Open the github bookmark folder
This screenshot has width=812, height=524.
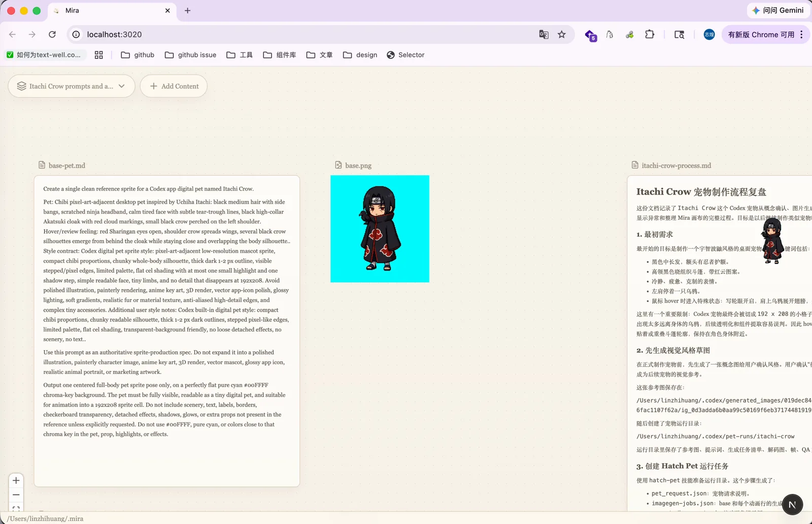(138, 55)
